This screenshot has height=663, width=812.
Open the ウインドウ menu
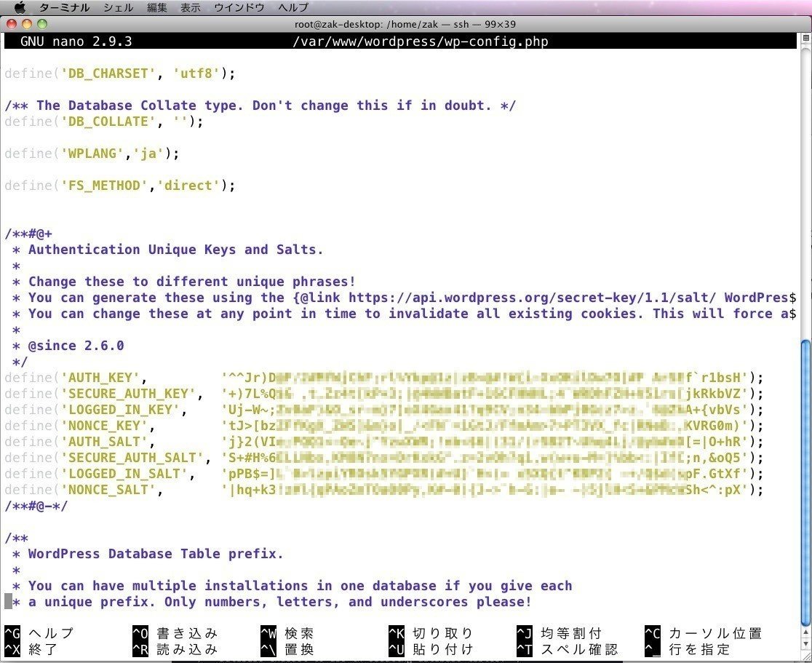coord(239,8)
